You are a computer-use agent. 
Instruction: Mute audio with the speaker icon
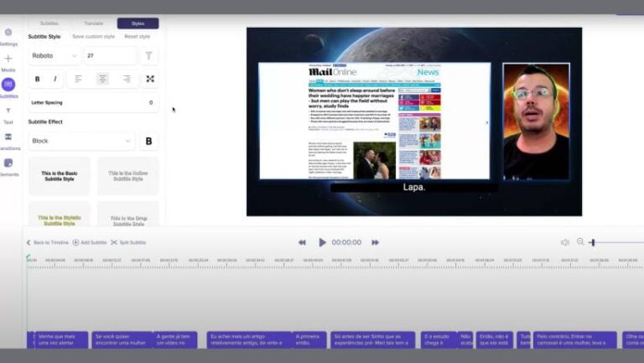pos(564,242)
